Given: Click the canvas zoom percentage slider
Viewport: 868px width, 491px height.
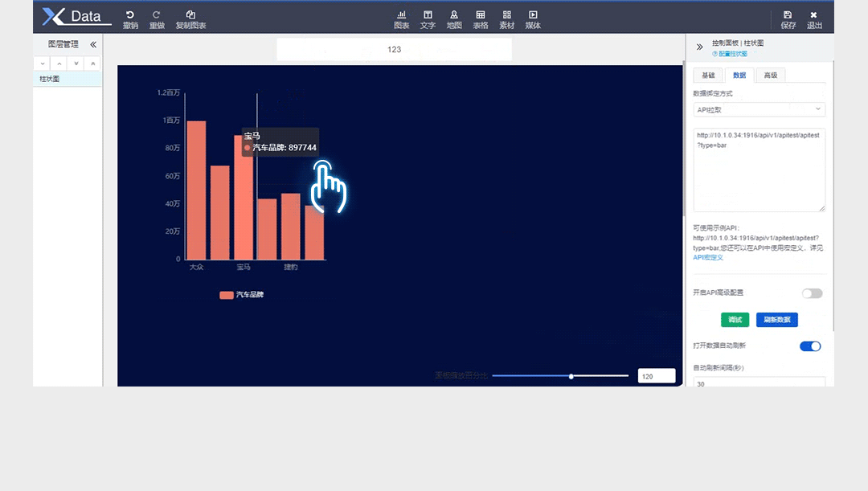Looking at the screenshot, I should [560, 375].
